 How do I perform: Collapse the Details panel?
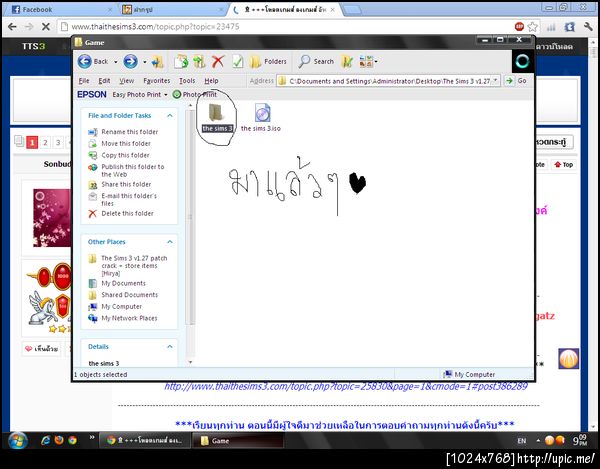pos(170,347)
